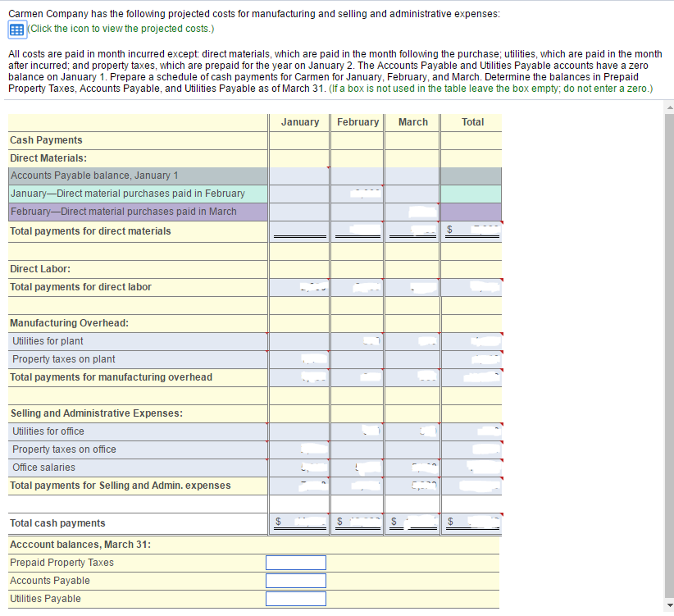
Task: Click the 'Total cash payments' row label
Action: tap(58, 523)
